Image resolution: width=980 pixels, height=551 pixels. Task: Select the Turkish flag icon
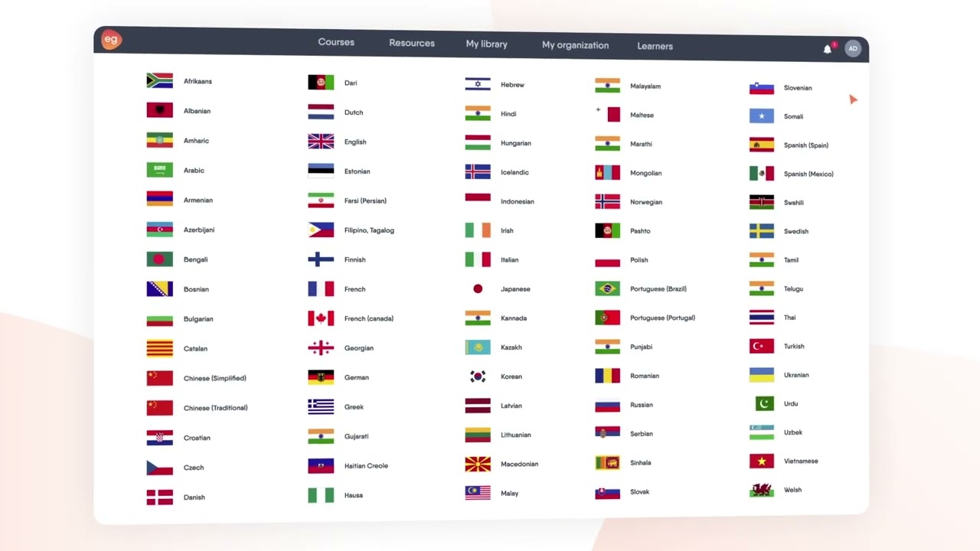coord(762,346)
